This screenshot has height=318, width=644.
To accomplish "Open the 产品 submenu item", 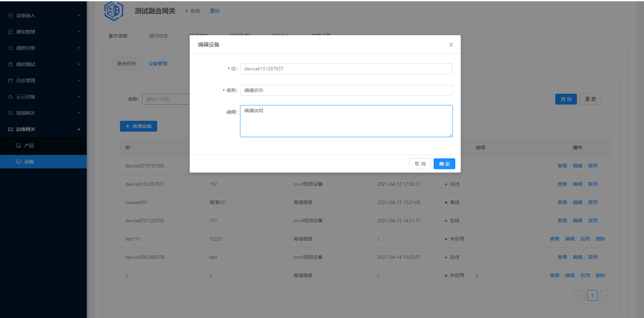I will click(x=29, y=145).
